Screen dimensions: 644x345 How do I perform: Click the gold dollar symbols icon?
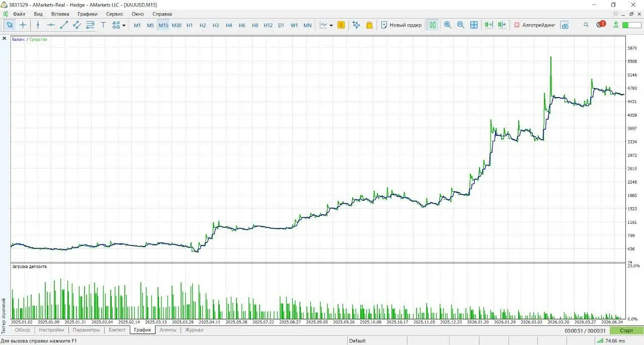(x=341, y=25)
